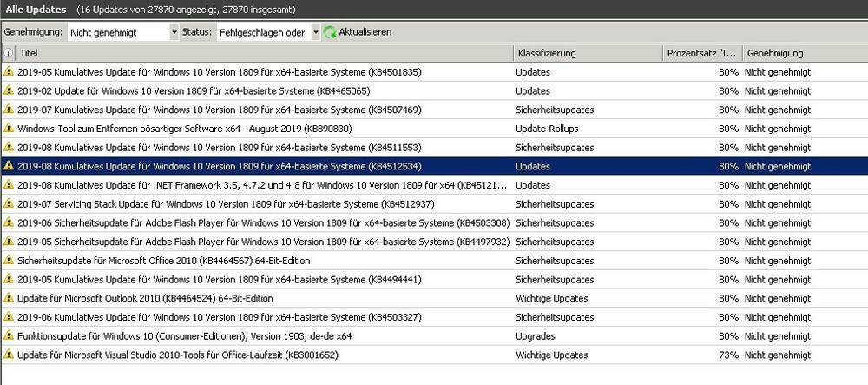868x385 pixels.
Task: Select Adobe Flash Player update KB4503308
Action: (x=260, y=222)
